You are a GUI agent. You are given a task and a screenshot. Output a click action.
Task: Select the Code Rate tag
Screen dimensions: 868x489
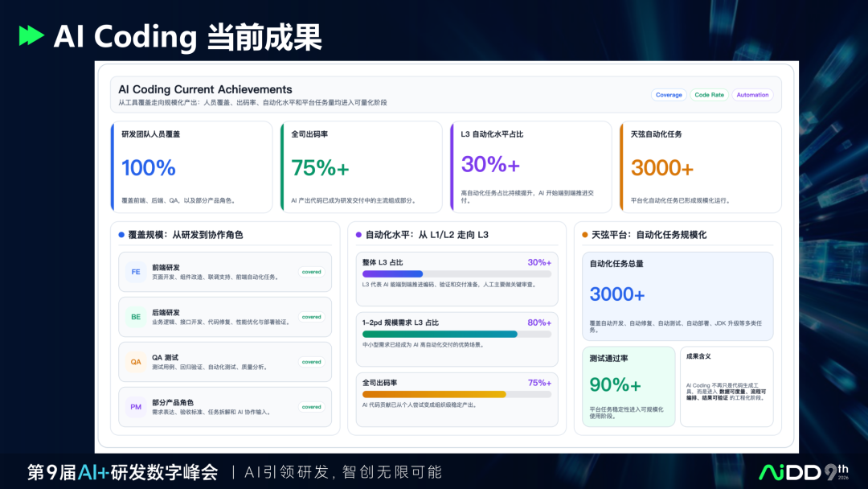pyautogui.click(x=709, y=95)
